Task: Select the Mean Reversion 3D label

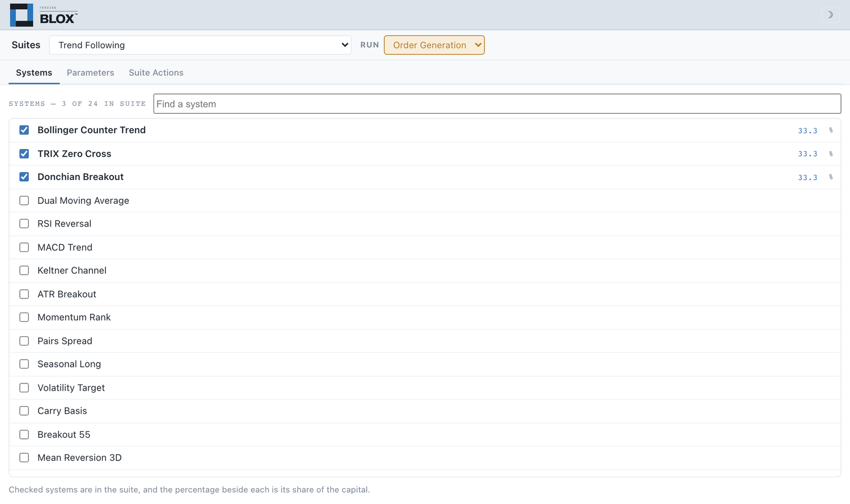Action: point(80,458)
